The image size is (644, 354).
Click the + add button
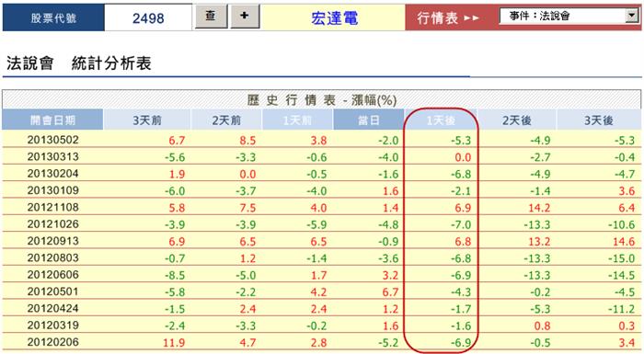[x=245, y=17]
